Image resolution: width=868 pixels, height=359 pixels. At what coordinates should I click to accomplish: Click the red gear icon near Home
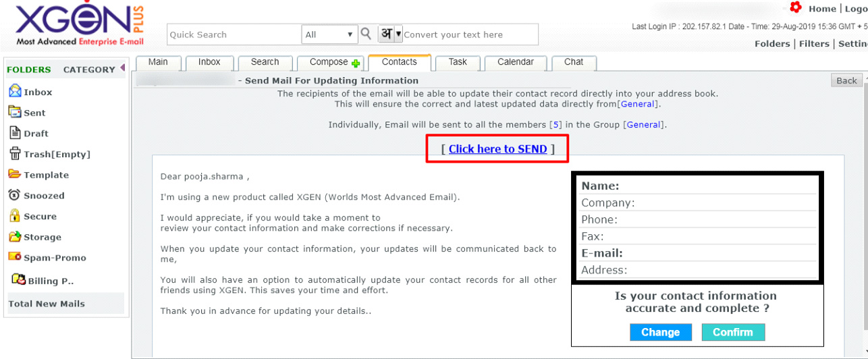[796, 7]
